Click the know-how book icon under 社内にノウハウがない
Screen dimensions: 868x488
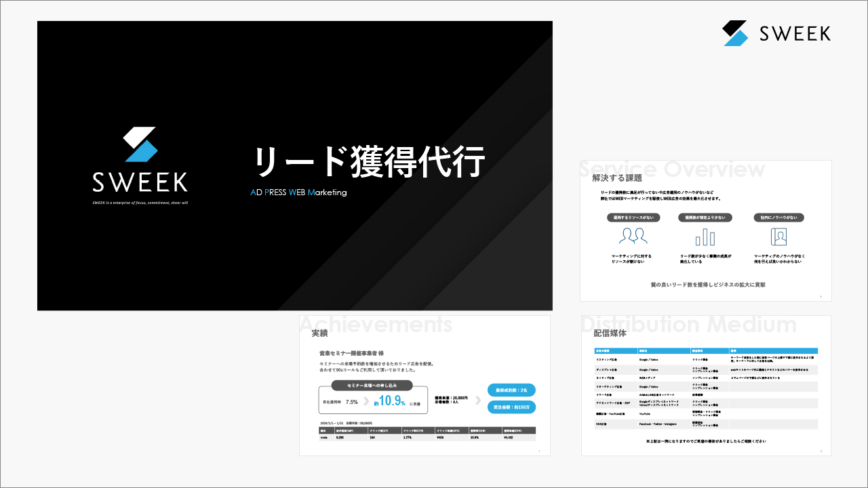coord(779,237)
